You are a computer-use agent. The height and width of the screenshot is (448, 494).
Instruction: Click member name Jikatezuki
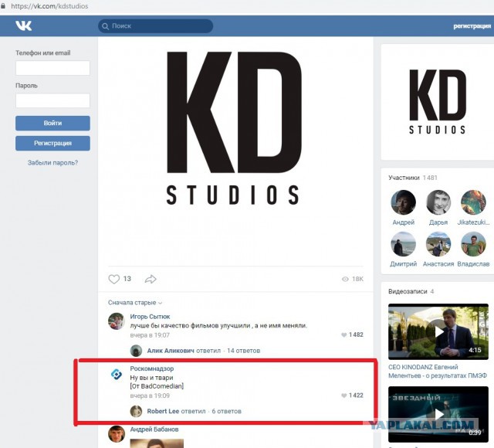click(473, 222)
